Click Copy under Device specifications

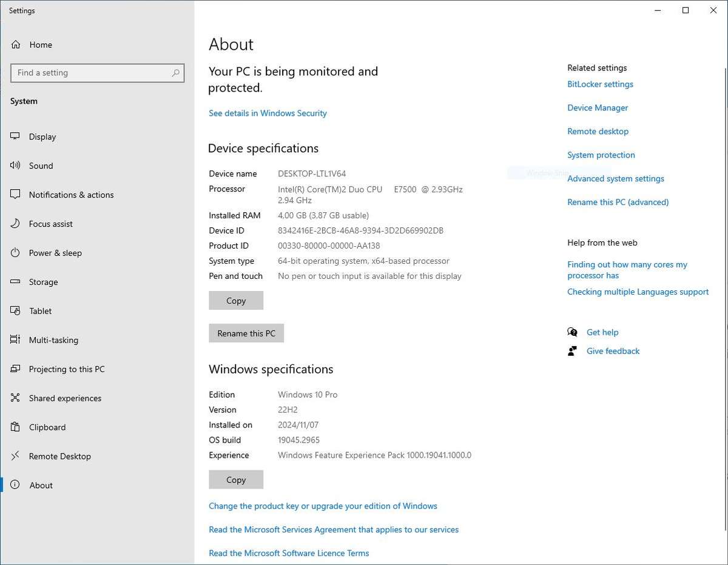click(x=235, y=300)
